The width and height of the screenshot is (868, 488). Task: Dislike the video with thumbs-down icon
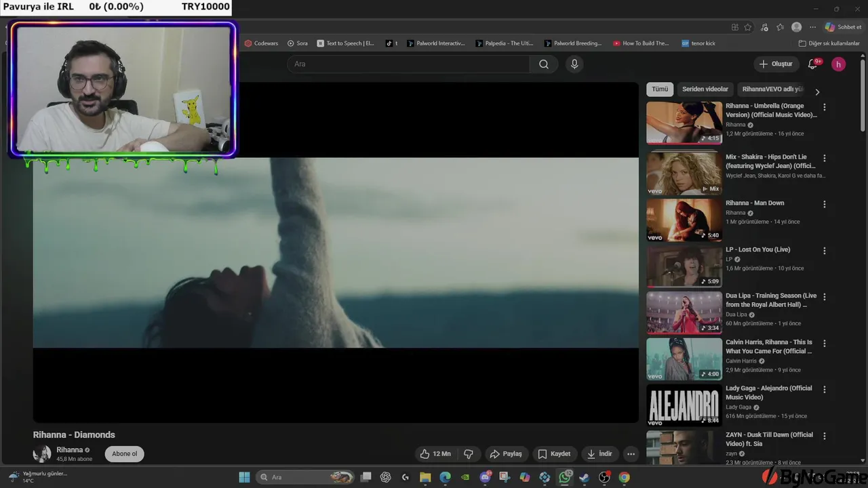(x=469, y=454)
